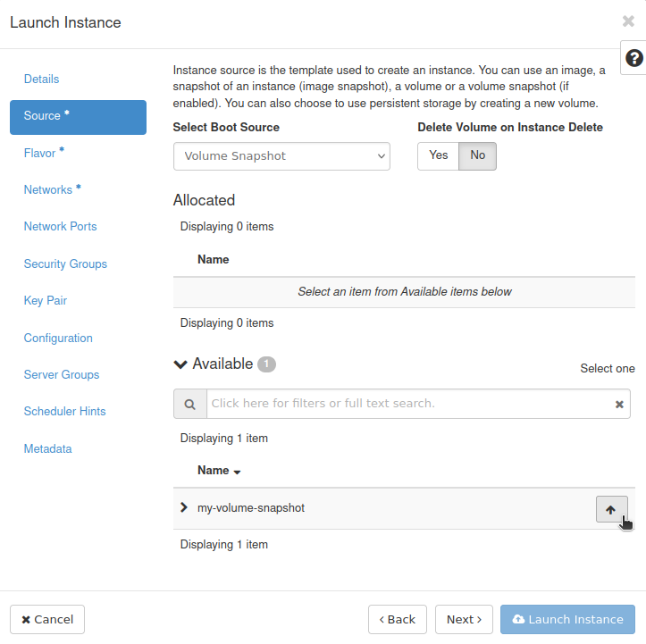Select Yes for Delete Volume on Delete
The height and width of the screenshot is (644, 646).
point(438,155)
